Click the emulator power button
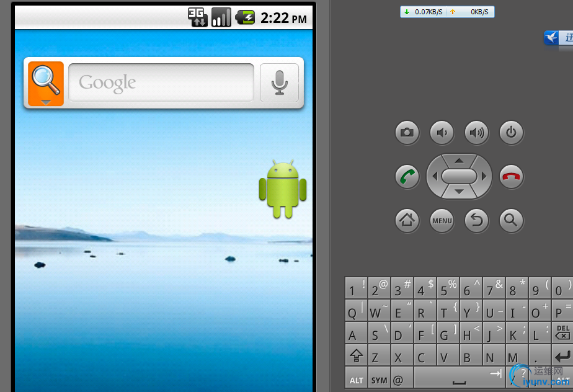Screen dimensions: 573x392 pyautogui.click(x=511, y=132)
